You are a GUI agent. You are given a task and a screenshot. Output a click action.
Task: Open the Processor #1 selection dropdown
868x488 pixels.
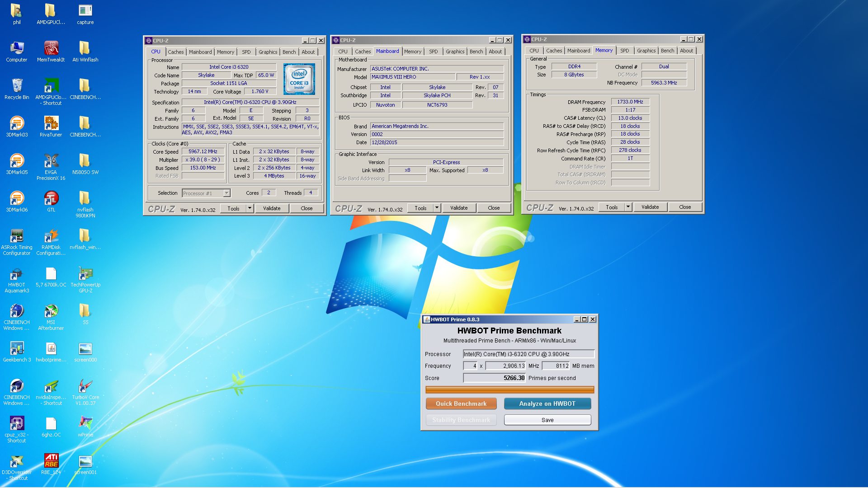tap(206, 193)
